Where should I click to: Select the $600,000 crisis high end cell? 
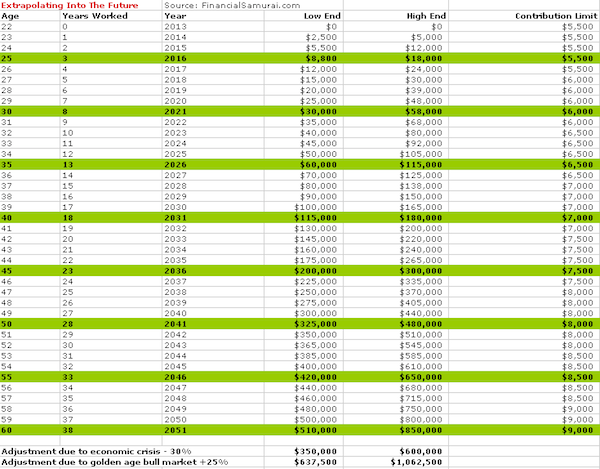pyautogui.click(x=421, y=451)
